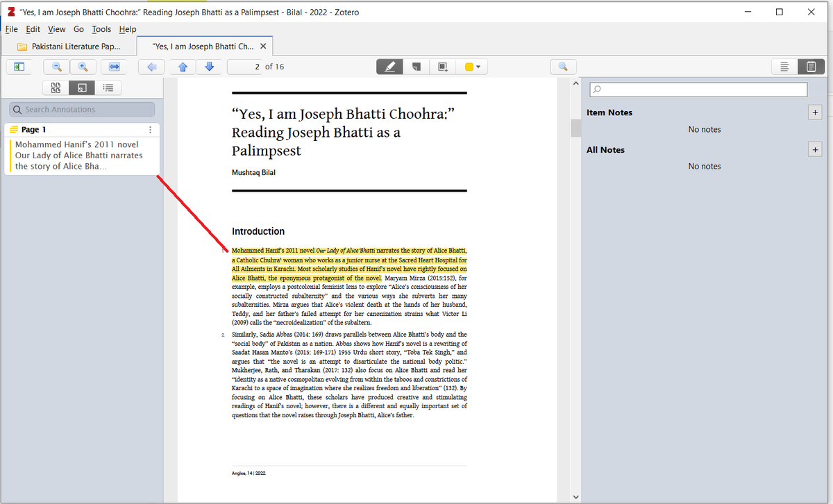This screenshot has height=504, width=833.
Task: Close the Joseph Bhatti reader tab
Action: click(262, 47)
